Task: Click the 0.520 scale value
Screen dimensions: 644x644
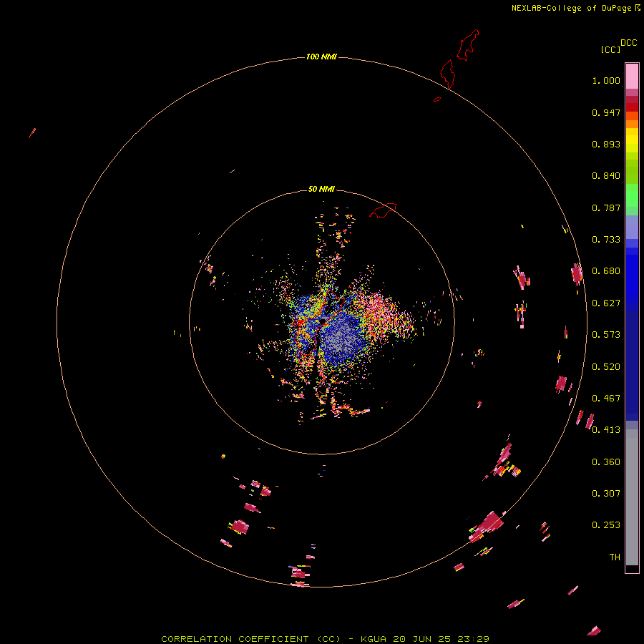Action: tap(606, 367)
